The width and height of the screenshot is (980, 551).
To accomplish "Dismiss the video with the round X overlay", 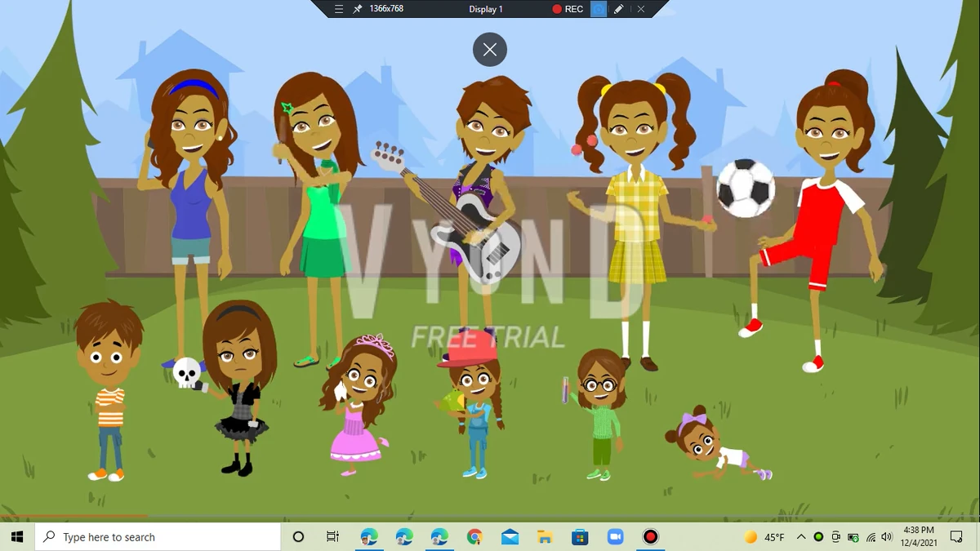I will pyautogui.click(x=489, y=49).
